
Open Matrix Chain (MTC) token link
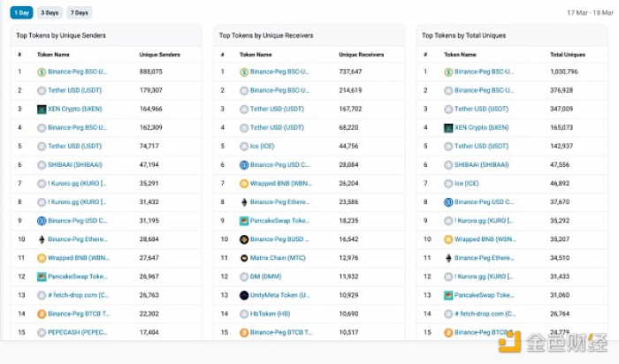coord(278,258)
